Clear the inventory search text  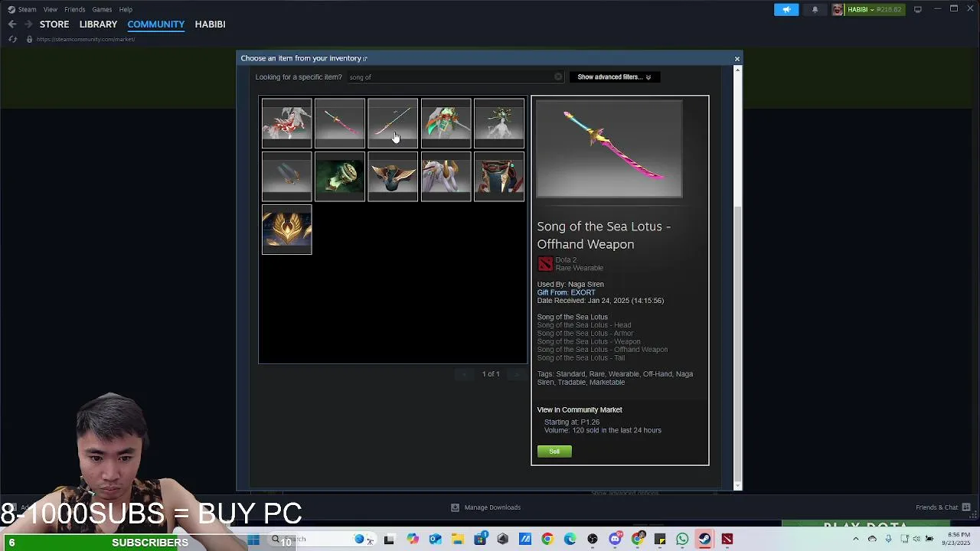click(x=558, y=77)
